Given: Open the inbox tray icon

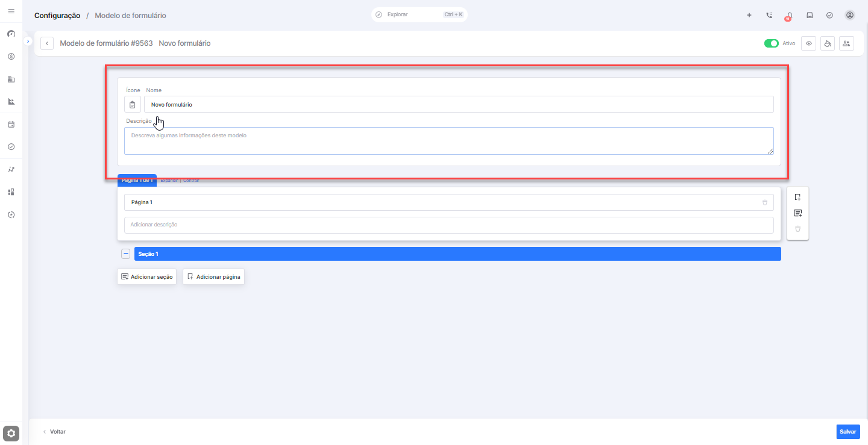Looking at the screenshot, I should [810, 15].
